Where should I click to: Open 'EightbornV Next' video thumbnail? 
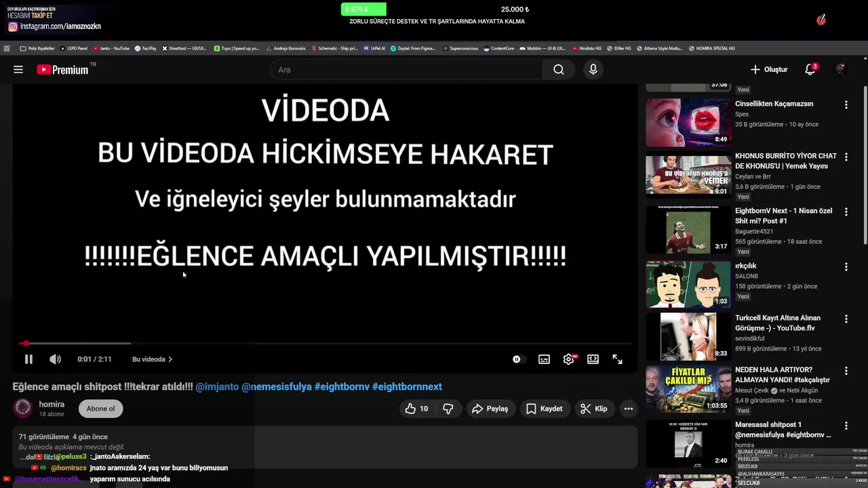tap(688, 230)
